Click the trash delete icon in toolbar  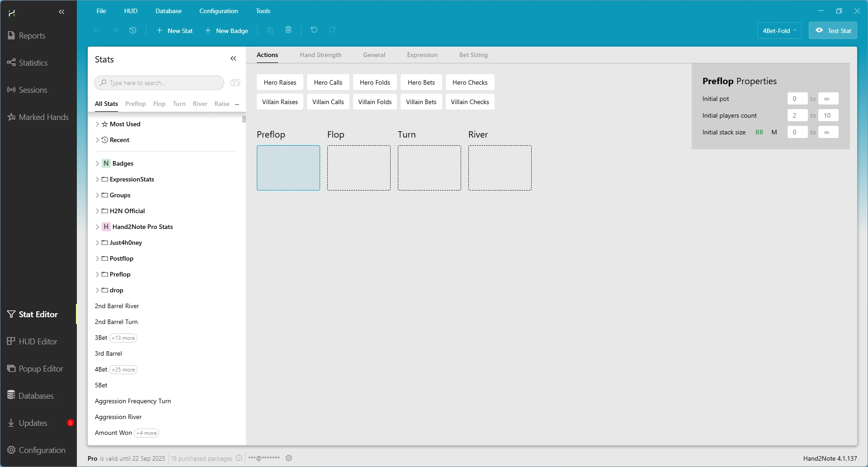tap(288, 30)
